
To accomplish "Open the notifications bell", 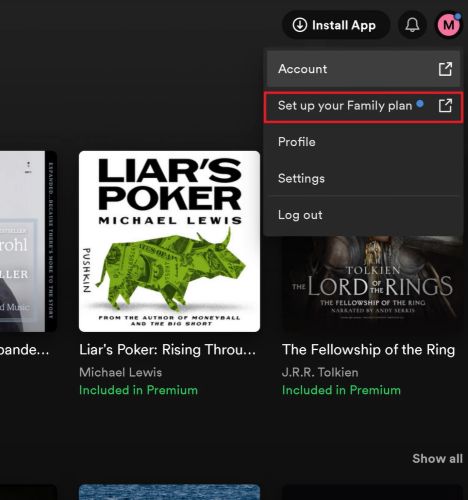I will pos(412,25).
